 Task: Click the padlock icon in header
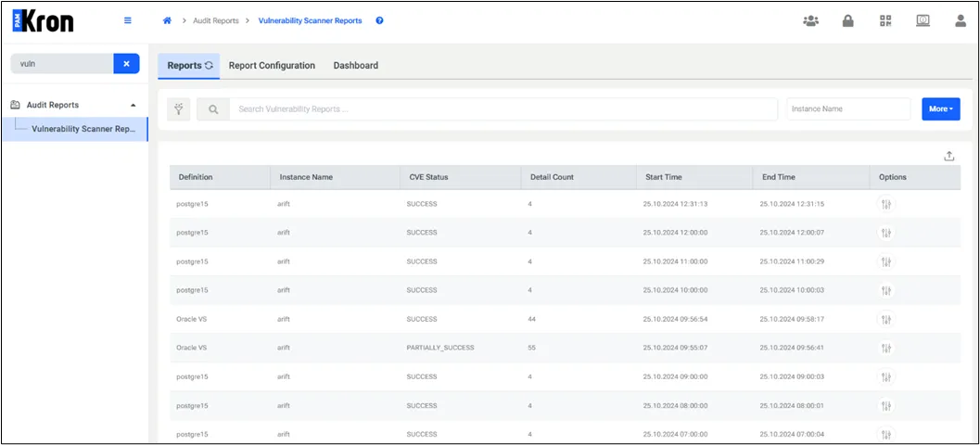pos(848,20)
